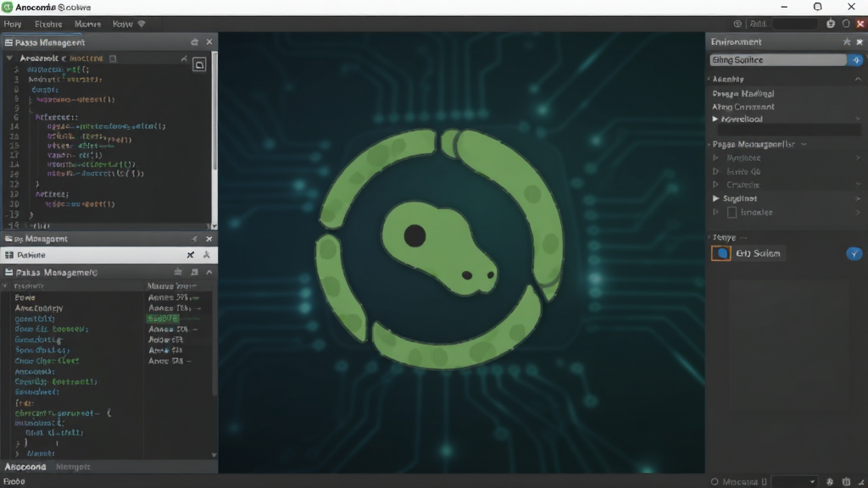Click the green Anaconda logo in the title bar
Screen dimensions: 868x488
click(x=7, y=7)
